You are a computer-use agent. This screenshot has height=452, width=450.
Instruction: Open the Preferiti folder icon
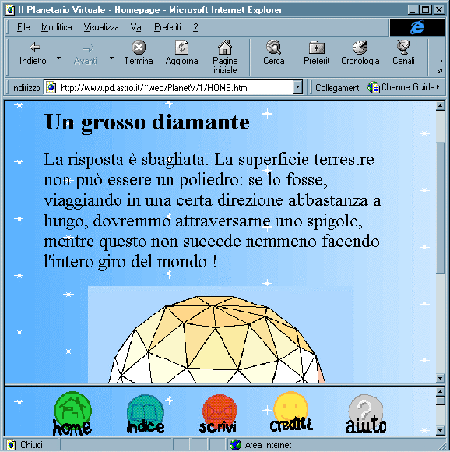point(316,48)
